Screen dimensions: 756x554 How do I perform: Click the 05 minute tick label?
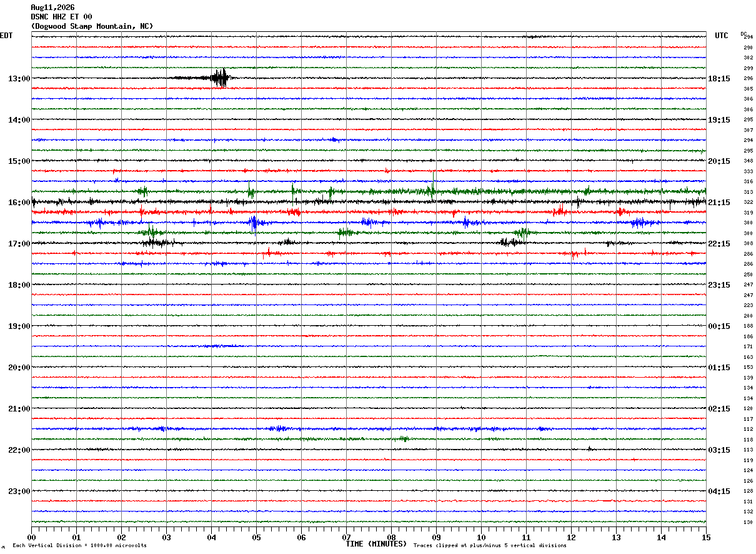(x=256, y=537)
